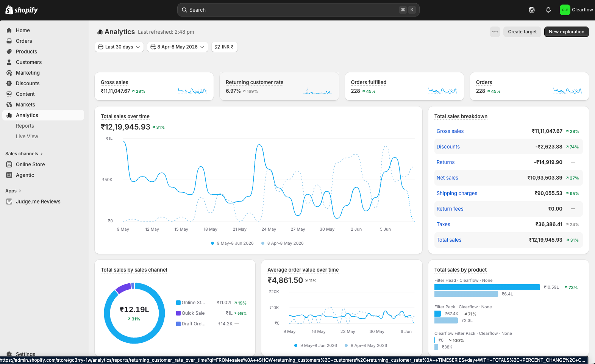Click the Analytics heading chart icon
595x364 pixels.
pos(100,32)
